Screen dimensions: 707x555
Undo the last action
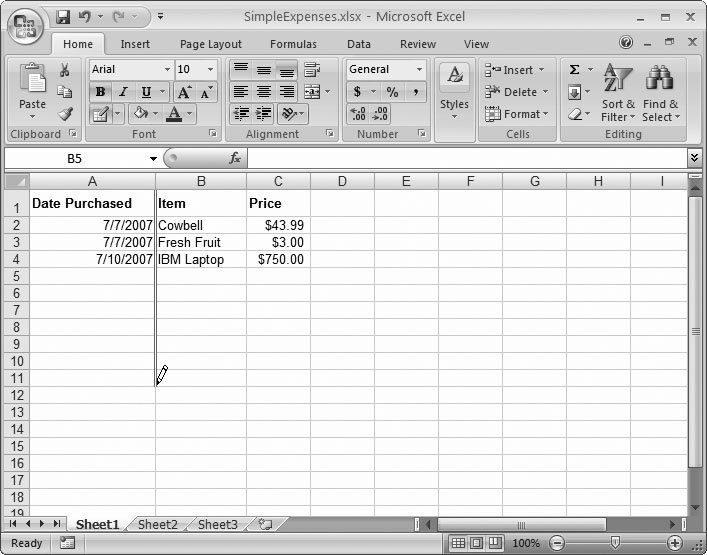pyautogui.click(x=84, y=17)
